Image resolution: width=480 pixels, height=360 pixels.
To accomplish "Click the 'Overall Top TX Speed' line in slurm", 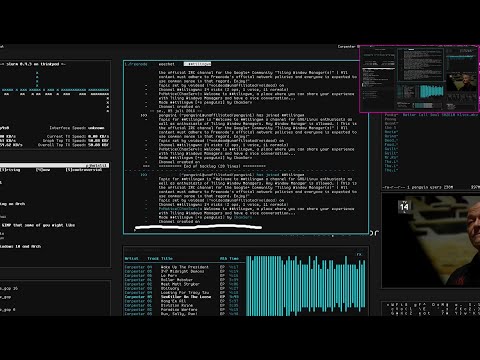I will pyautogui.click(x=73, y=145).
